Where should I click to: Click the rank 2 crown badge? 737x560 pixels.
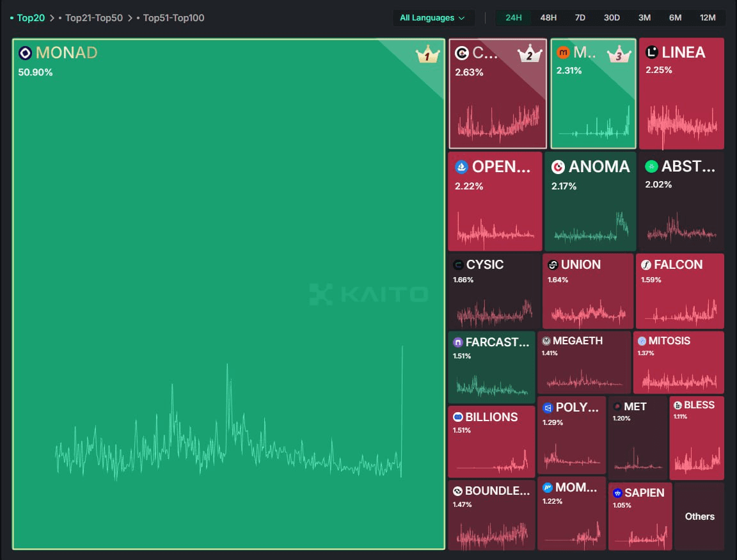530,54
